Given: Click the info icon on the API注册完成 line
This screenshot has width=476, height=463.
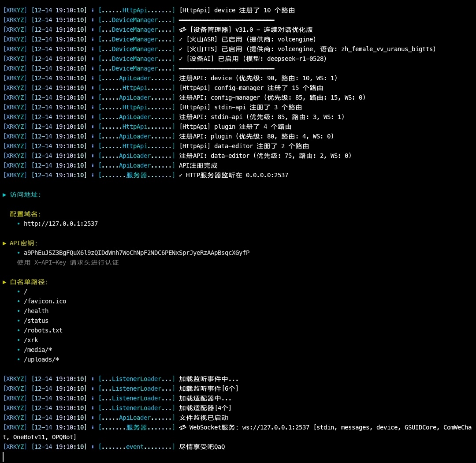Looking at the screenshot, I should [x=93, y=165].
